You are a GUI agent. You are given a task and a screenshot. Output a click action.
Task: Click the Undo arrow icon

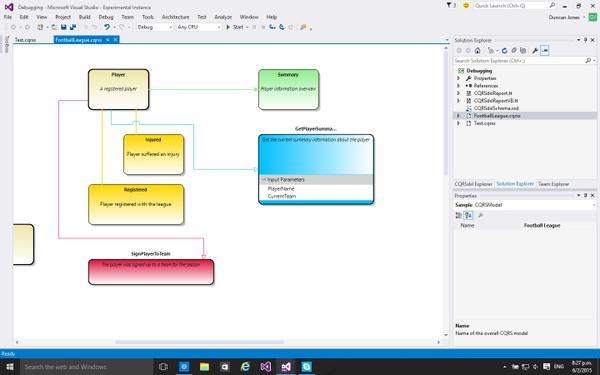(107, 27)
